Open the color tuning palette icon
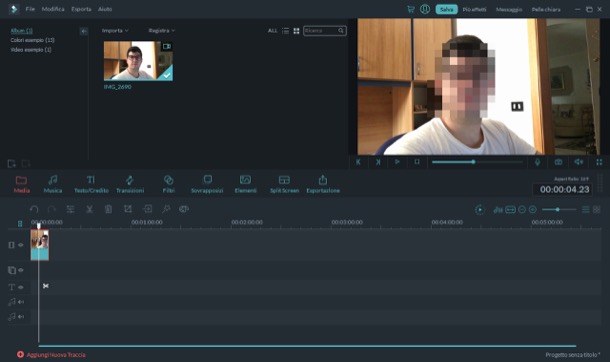 click(184, 209)
